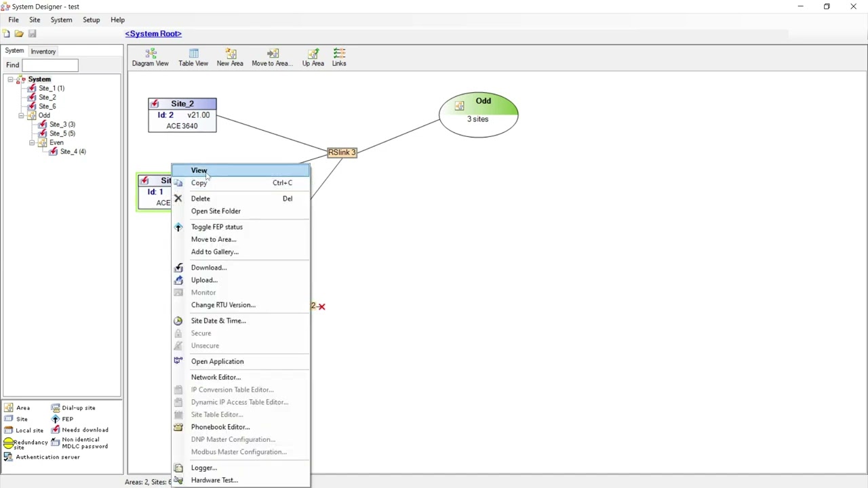This screenshot has height=488, width=868.
Task: Open Diagram View from the toolbar
Action: (x=150, y=58)
